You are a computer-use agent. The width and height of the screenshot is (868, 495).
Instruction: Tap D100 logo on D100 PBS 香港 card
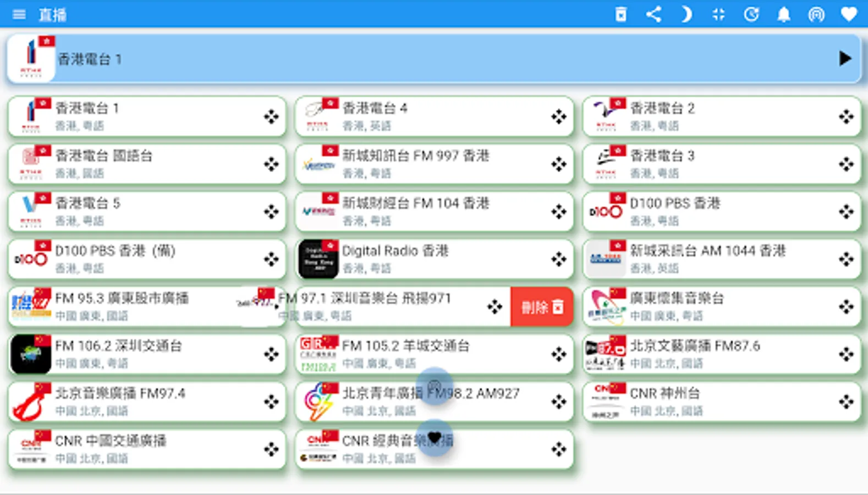tap(605, 212)
